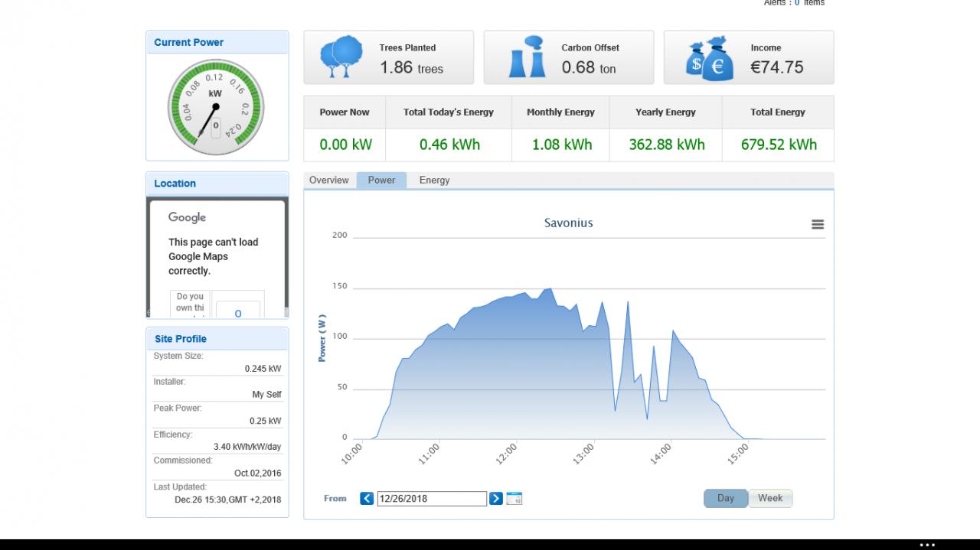
Task: Click the 3.40 kWh/kW/day efficiency value
Action: [x=247, y=447]
